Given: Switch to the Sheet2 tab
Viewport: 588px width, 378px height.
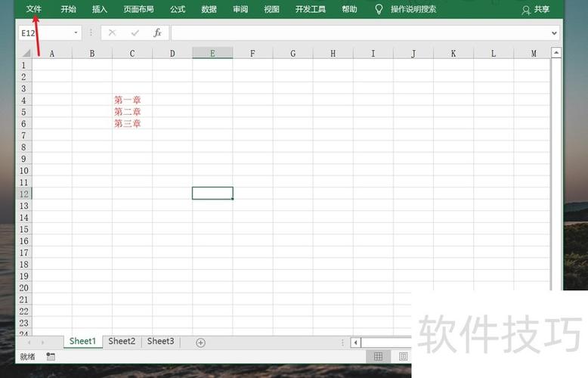Looking at the screenshot, I should [122, 341].
